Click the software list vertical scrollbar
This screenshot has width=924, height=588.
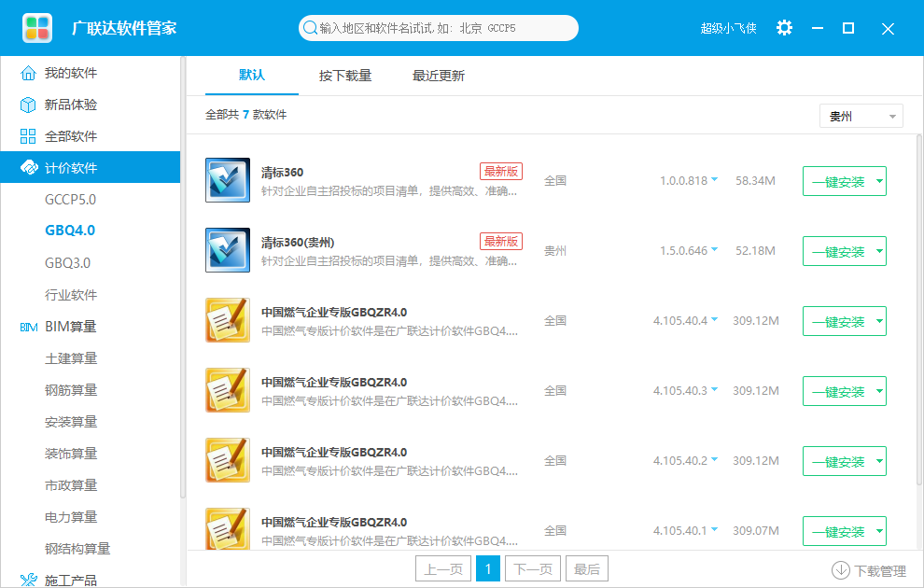[x=919, y=309]
